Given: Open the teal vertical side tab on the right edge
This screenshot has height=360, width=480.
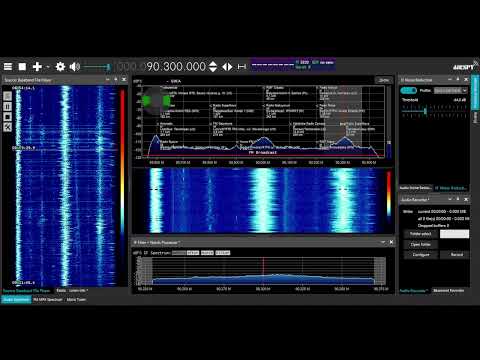Looking at the screenshot, I should pos(475,93).
